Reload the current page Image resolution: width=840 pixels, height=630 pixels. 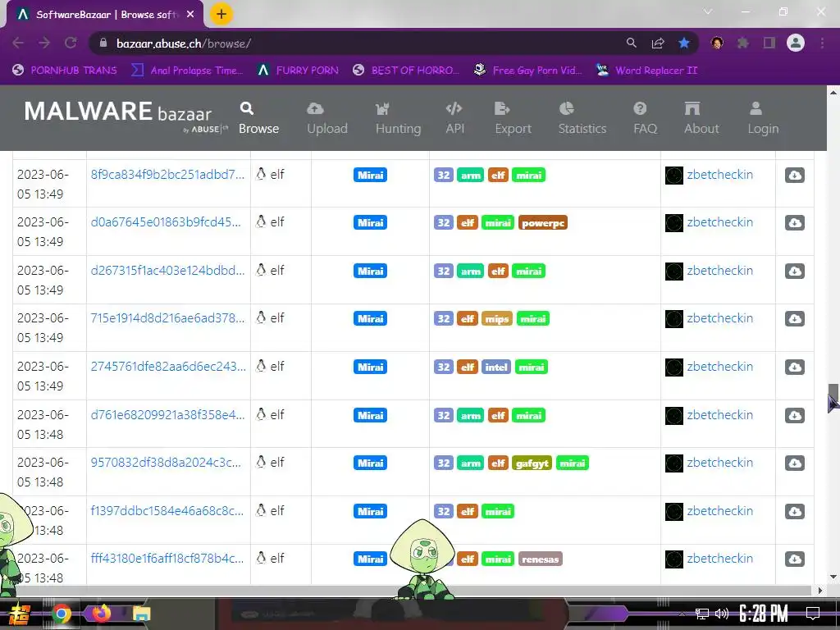click(x=71, y=43)
